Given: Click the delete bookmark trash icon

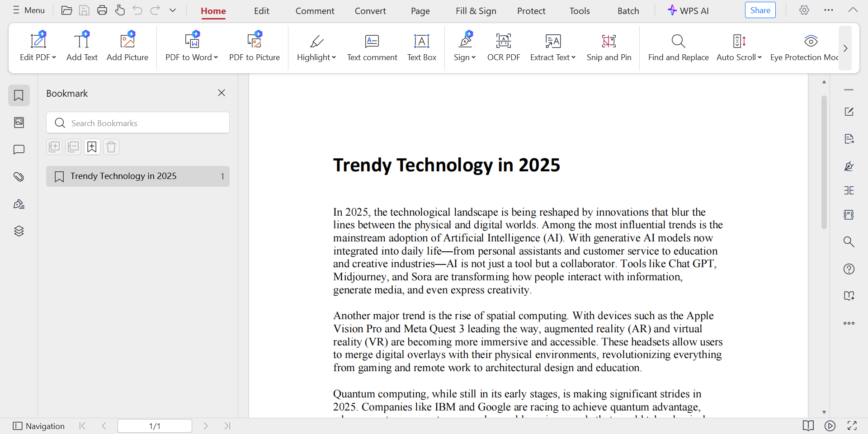Looking at the screenshot, I should coord(111,147).
